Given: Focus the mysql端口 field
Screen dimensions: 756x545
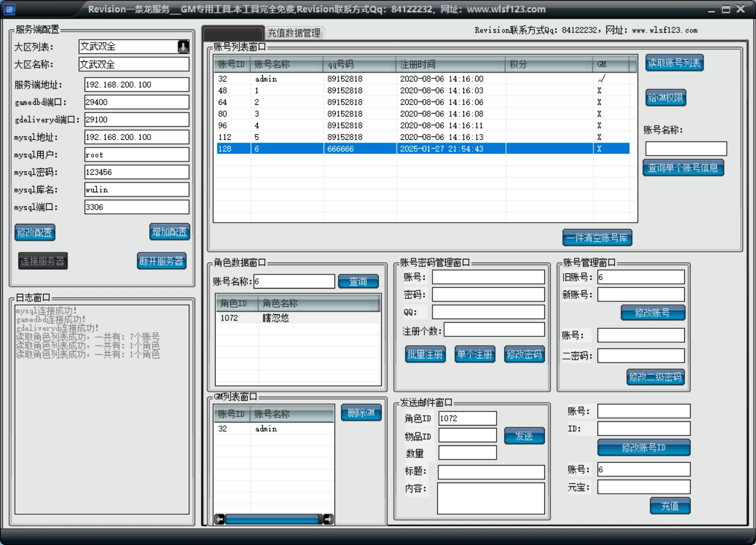Looking at the screenshot, I should (x=137, y=207).
